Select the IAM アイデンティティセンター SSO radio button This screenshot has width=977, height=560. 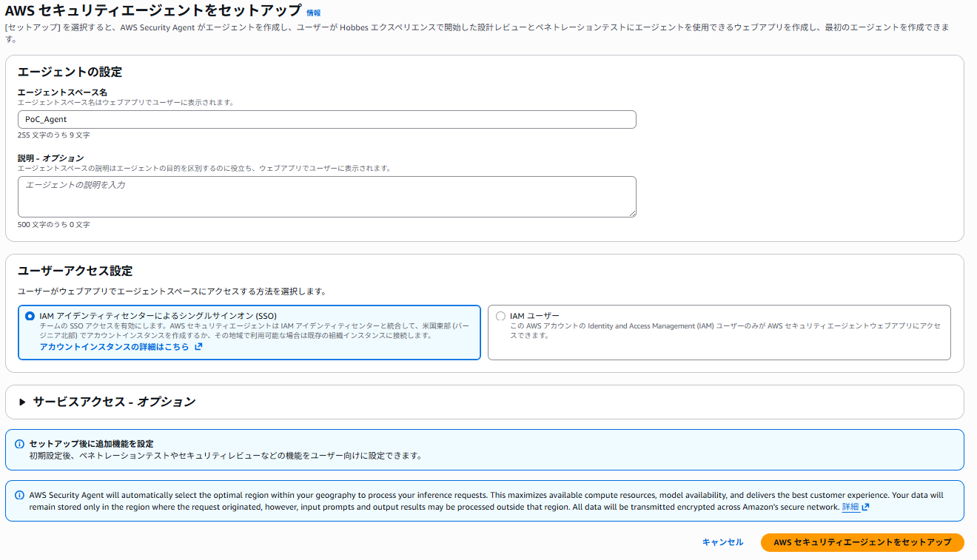(x=30, y=316)
